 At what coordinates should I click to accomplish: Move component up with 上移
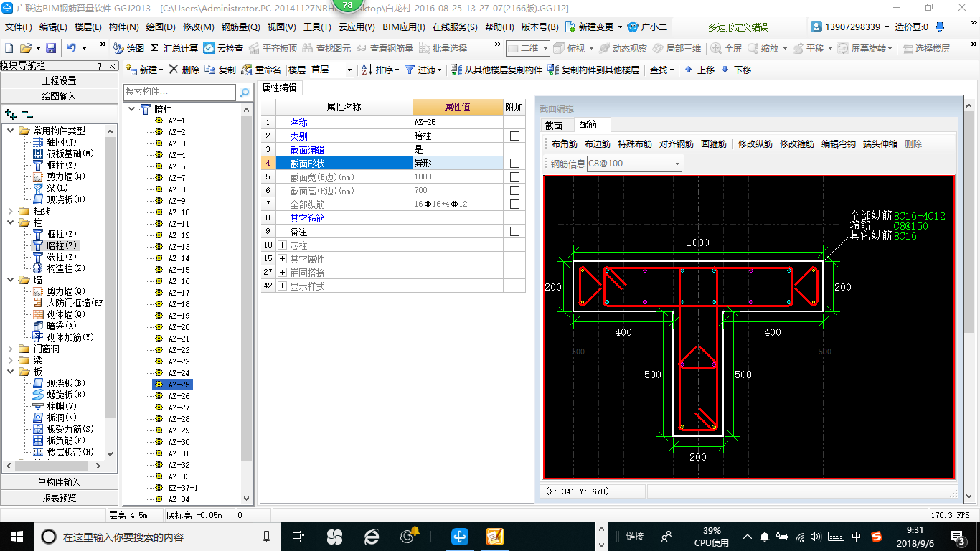[699, 70]
